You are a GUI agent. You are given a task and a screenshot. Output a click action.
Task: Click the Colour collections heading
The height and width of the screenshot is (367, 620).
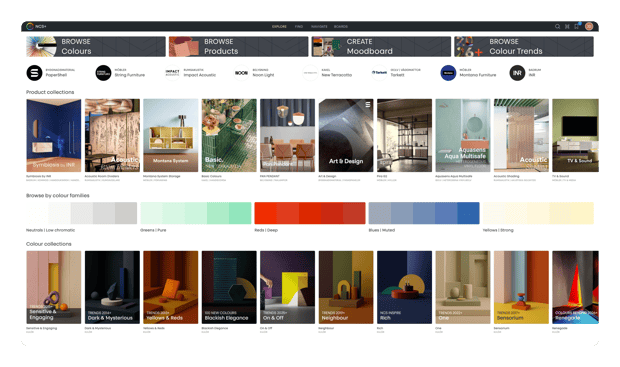[x=49, y=244]
